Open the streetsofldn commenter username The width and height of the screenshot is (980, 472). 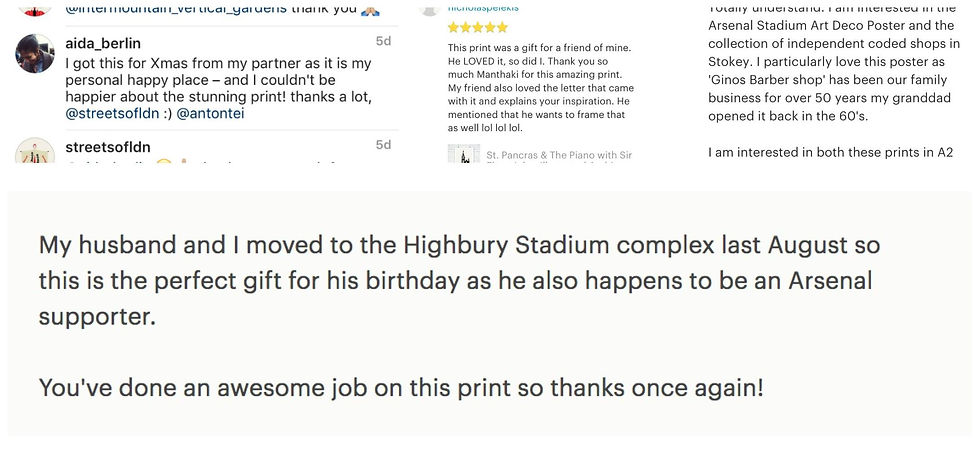[x=110, y=146]
